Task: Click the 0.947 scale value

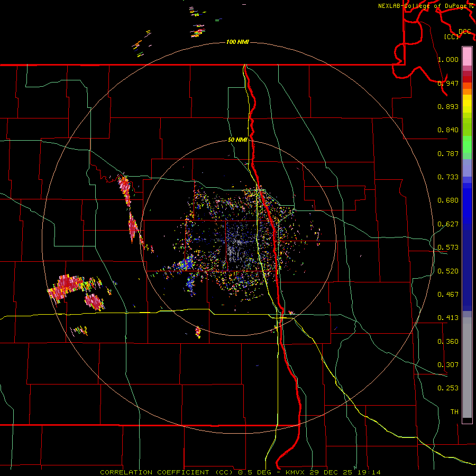Action: coord(448,83)
